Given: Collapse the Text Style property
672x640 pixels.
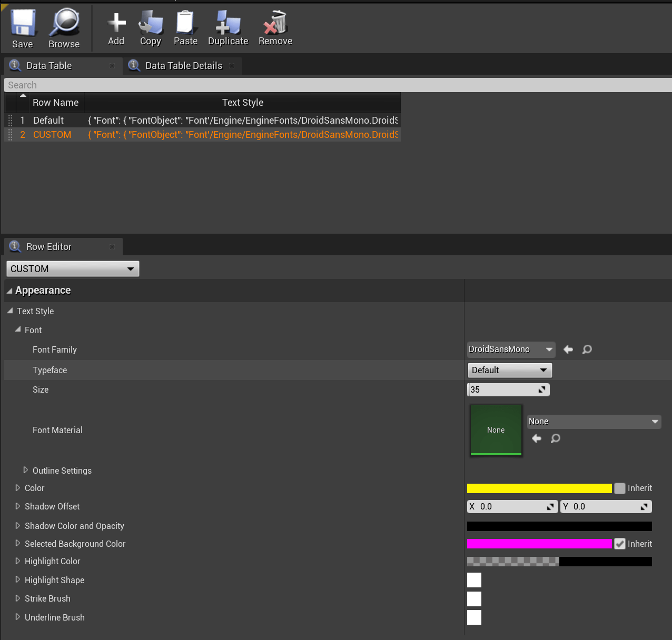Looking at the screenshot, I should point(10,311).
